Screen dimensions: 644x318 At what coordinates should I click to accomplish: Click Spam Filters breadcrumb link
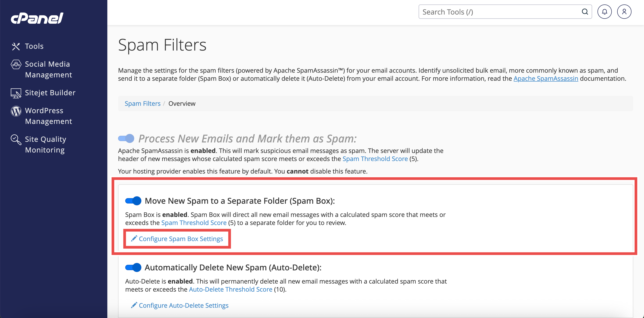coord(142,104)
